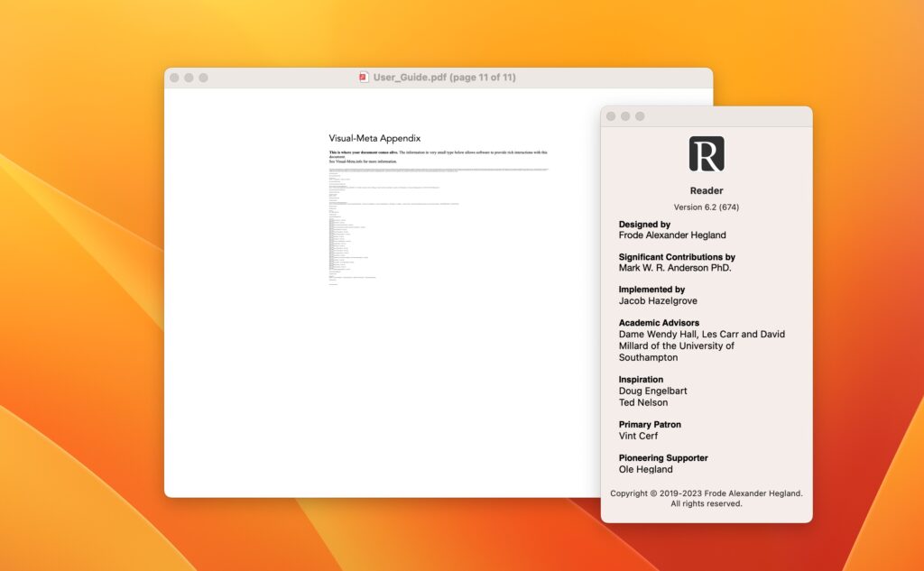The image size is (924, 571).
Task: Click the Reader app logo in About window
Action: tap(707, 154)
